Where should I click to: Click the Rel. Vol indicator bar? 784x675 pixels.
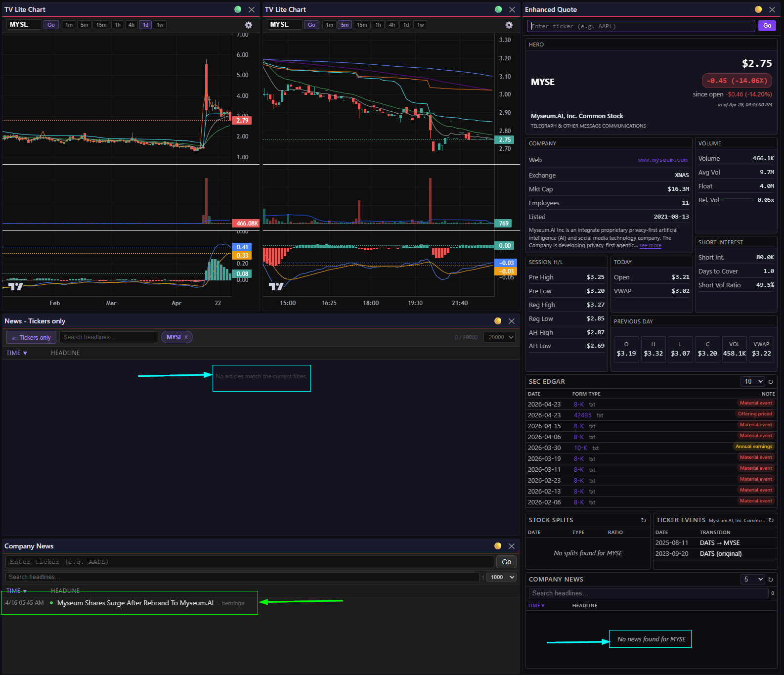point(738,200)
